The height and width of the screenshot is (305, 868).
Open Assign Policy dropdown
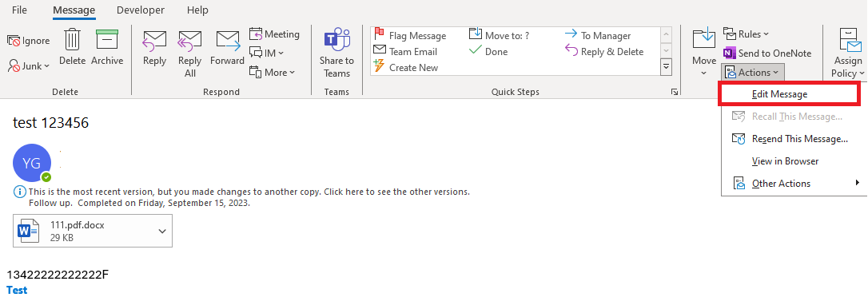coord(848,53)
